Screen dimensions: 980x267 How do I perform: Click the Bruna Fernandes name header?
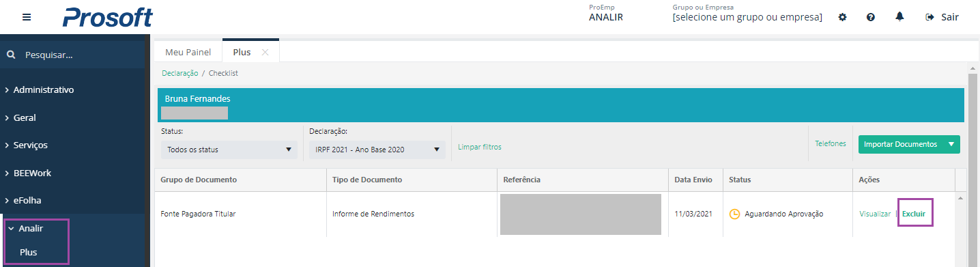(x=198, y=98)
